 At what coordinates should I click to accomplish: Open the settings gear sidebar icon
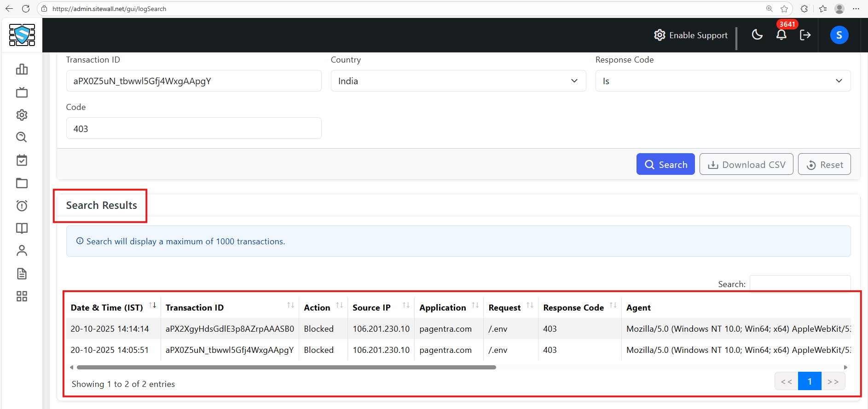click(x=22, y=115)
